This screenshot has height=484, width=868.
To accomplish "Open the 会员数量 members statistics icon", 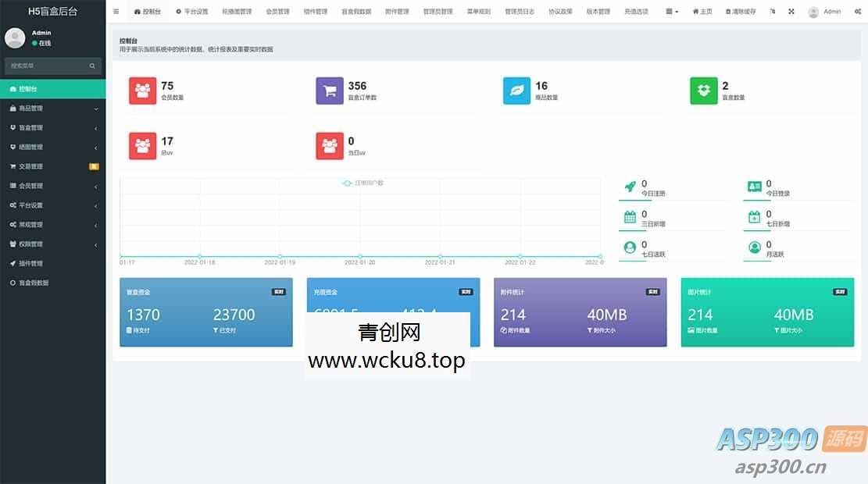I will (142, 91).
